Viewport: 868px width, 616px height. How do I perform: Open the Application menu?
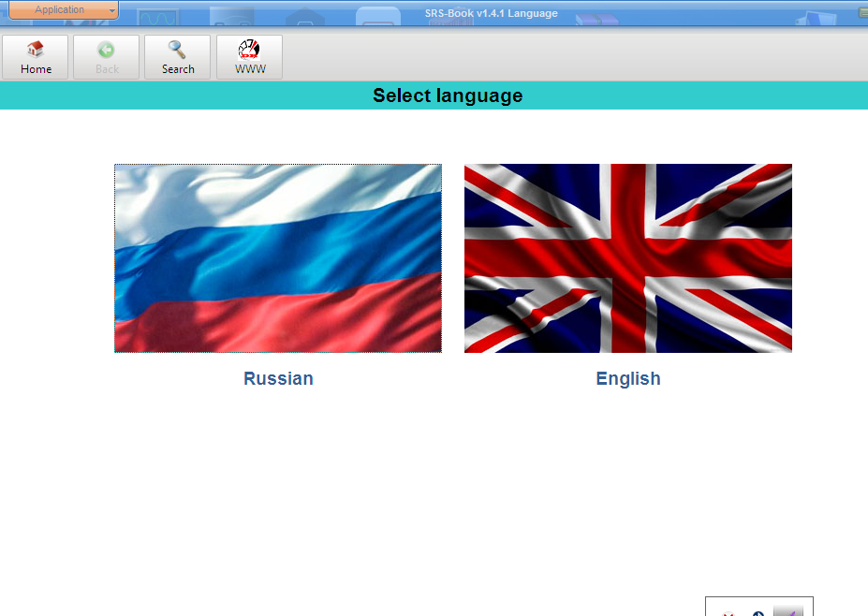coord(58,8)
